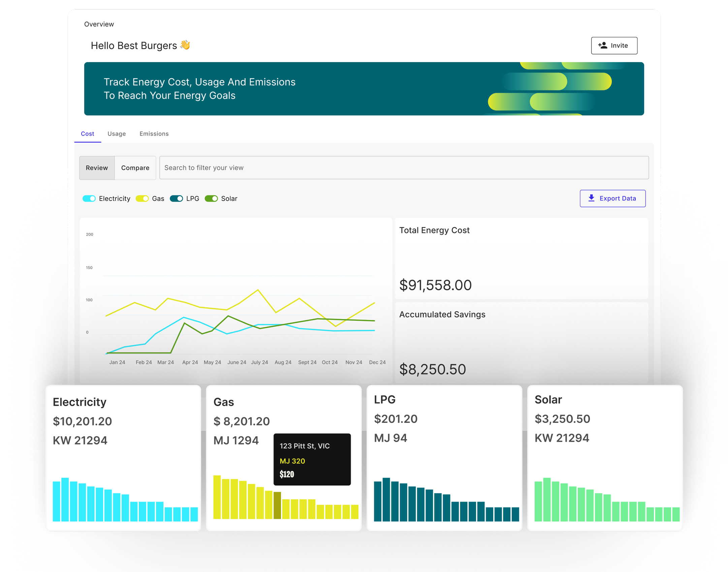Viewport: 728px width, 572px height.
Task: Toggle the Gas series switch
Action: pos(142,198)
